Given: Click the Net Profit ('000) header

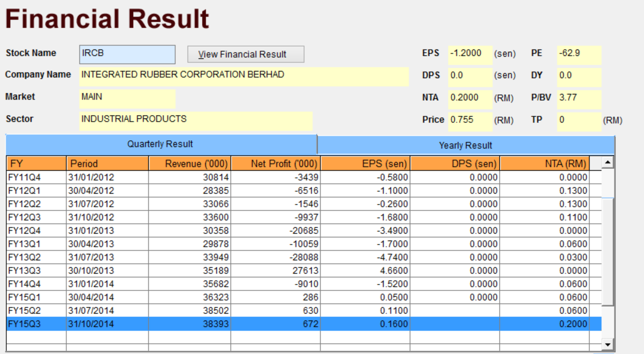Looking at the screenshot, I should (x=276, y=163).
